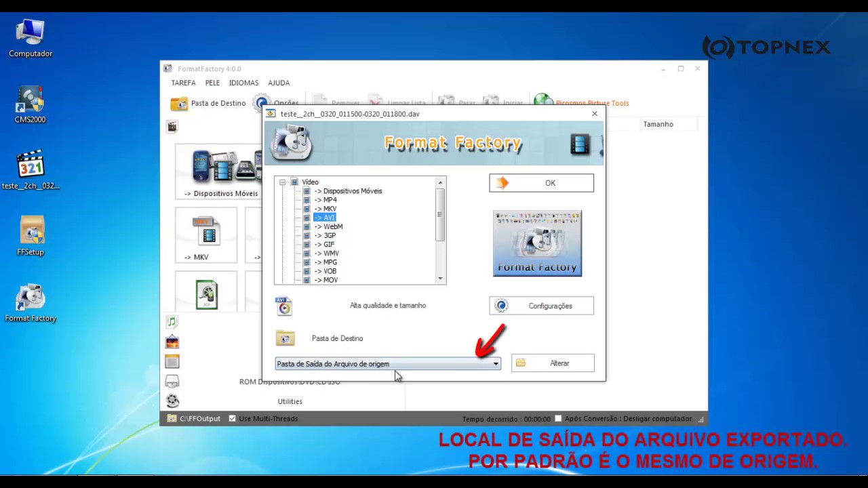Click the Alta qualidade e tamanho text
This screenshot has height=488, width=868.
coord(388,306)
